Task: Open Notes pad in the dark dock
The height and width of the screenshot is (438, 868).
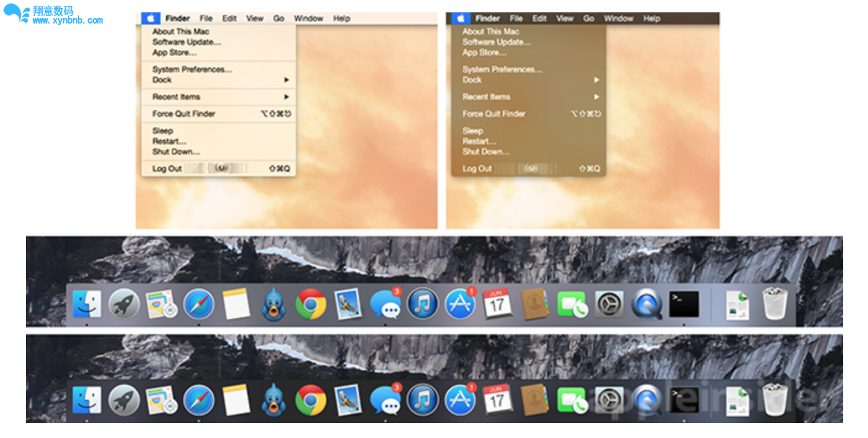Action: 236,400
